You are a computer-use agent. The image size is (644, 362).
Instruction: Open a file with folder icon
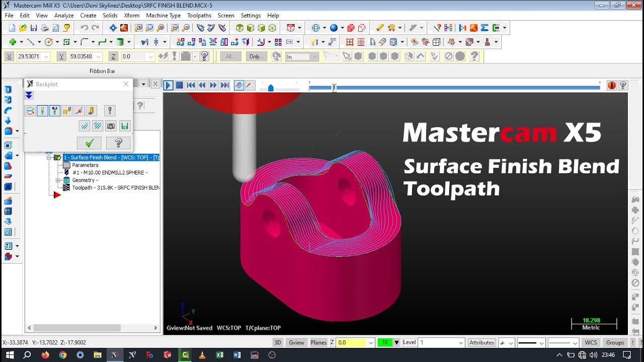coord(23,28)
